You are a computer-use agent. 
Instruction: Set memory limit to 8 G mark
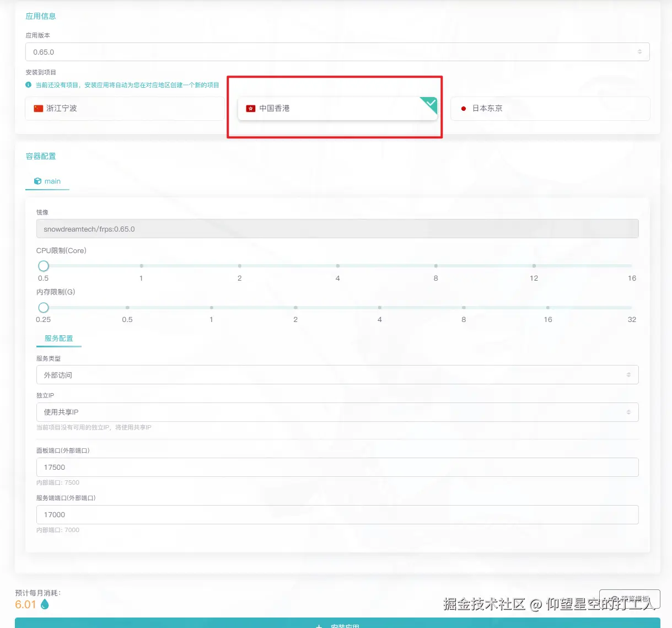tap(464, 307)
